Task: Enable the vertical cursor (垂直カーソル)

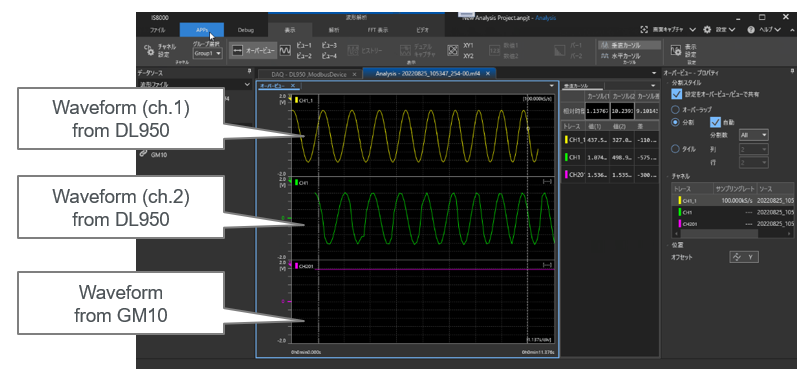Action: pos(629,45)
